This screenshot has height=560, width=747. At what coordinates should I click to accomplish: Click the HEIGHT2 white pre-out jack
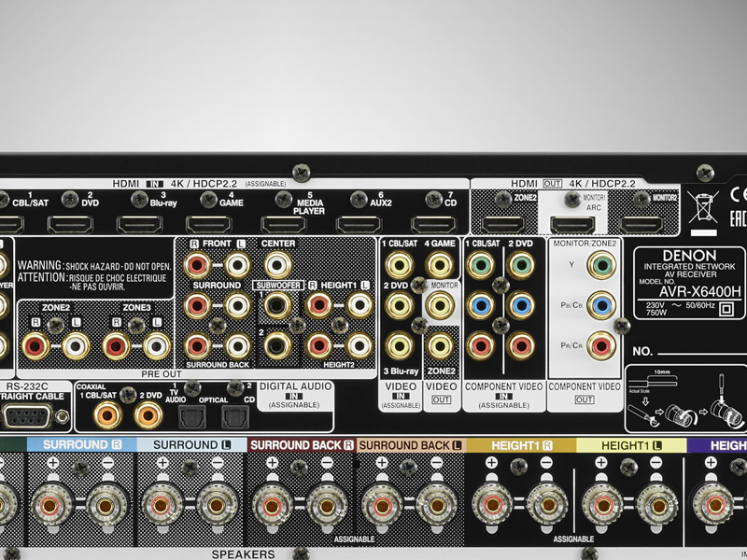[x=359, y=345]
